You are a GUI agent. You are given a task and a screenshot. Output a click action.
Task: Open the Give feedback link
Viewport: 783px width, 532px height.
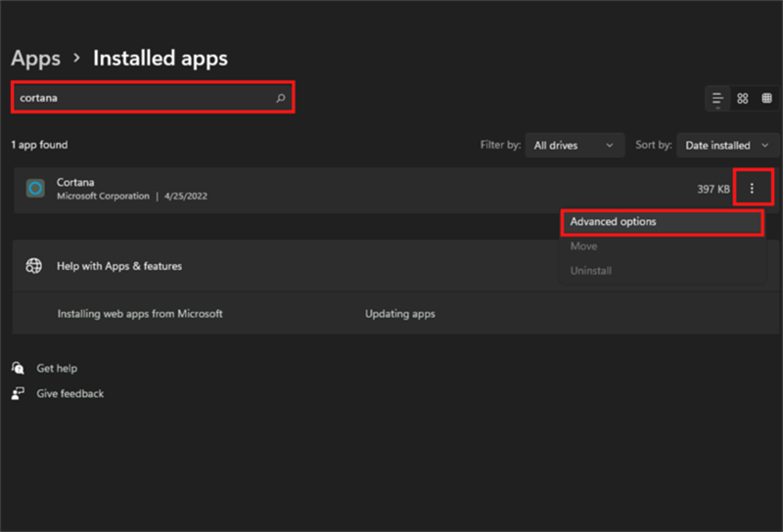pos(69,394)
